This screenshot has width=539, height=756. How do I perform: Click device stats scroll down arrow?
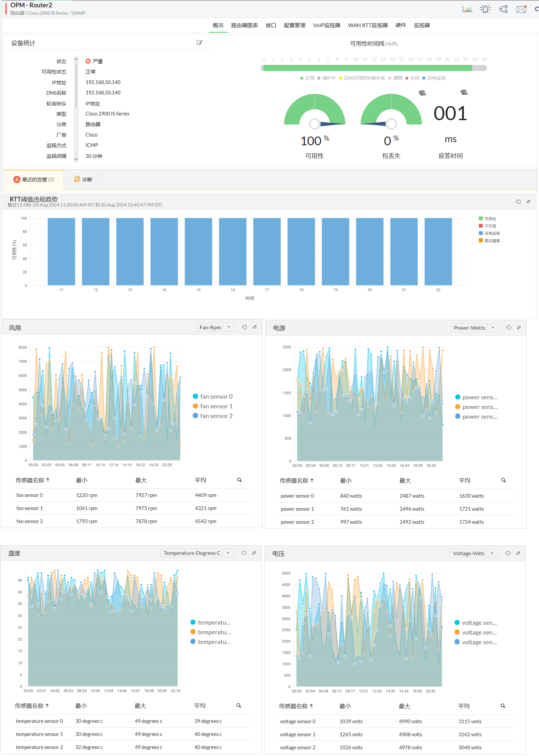pyautogui.click(x=76, y=160)
